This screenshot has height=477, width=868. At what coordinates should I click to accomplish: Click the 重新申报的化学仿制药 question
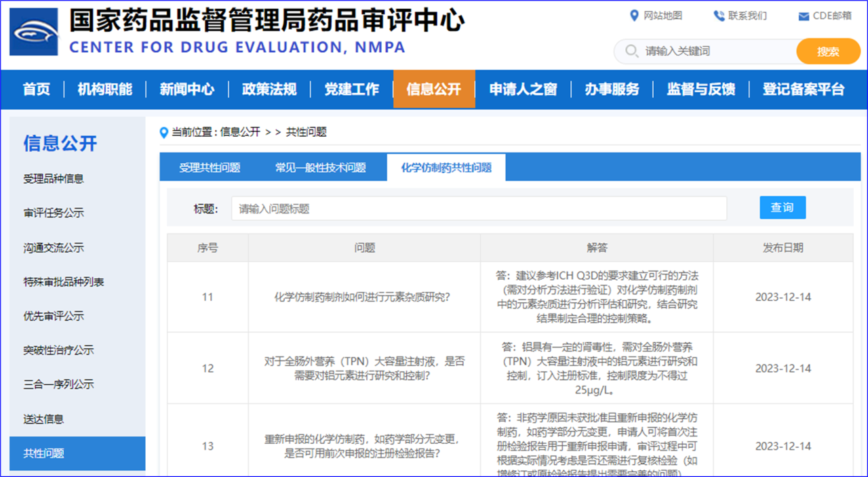364,446
